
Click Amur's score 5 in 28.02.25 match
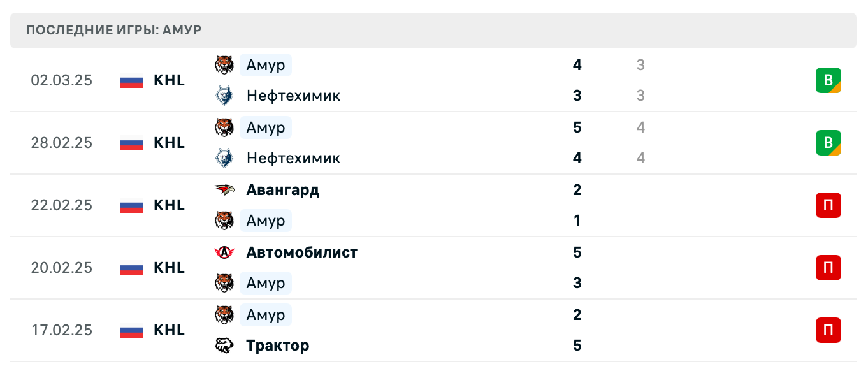[577, 127]
